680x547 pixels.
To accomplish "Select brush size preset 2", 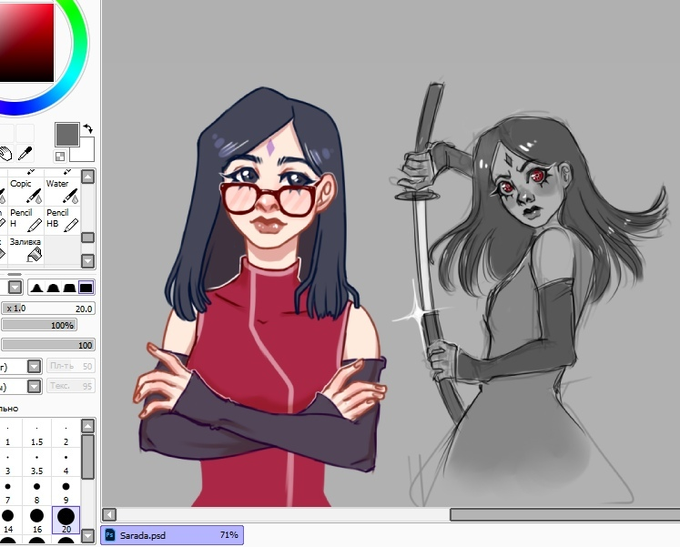I will [66, 435].
